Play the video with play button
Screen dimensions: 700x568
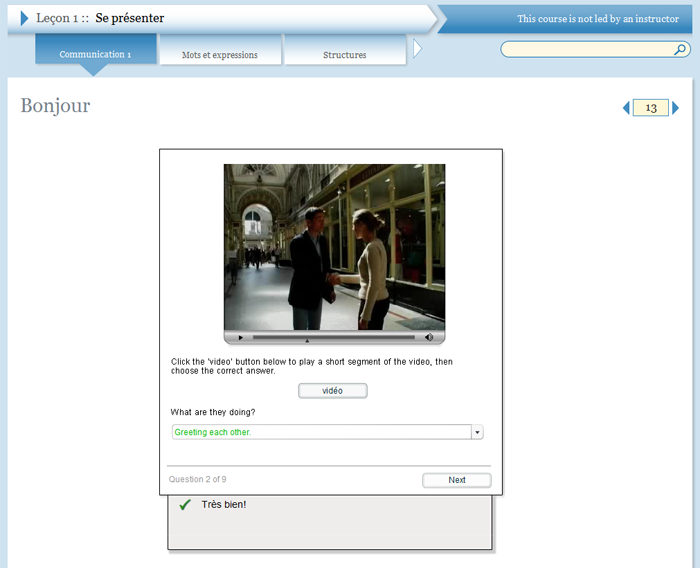241,338
